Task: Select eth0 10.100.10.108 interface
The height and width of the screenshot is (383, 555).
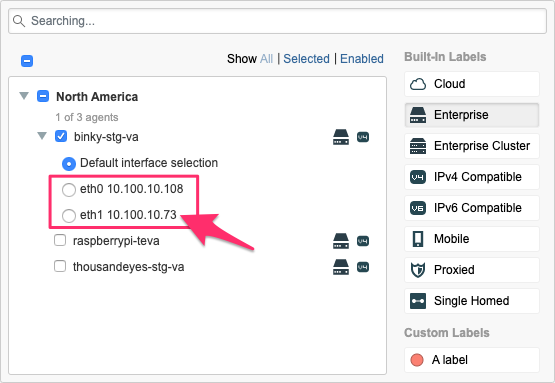Action: [x=69, y=189]
